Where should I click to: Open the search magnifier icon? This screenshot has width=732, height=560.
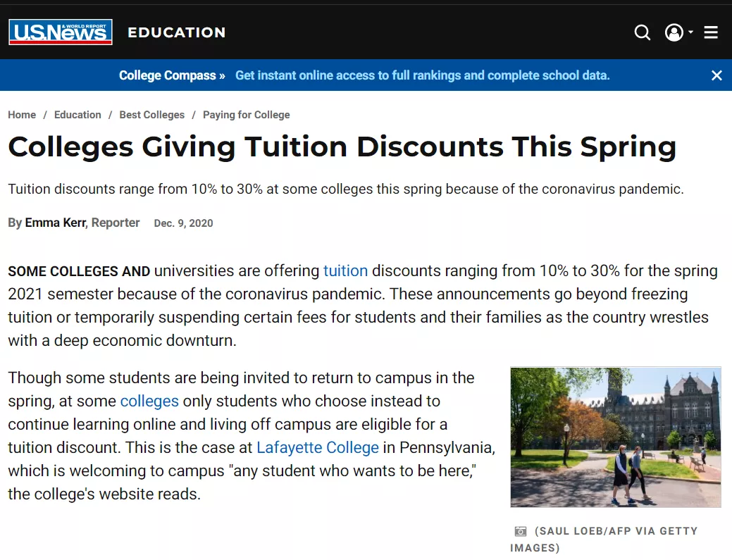click(x=642, y=32)
